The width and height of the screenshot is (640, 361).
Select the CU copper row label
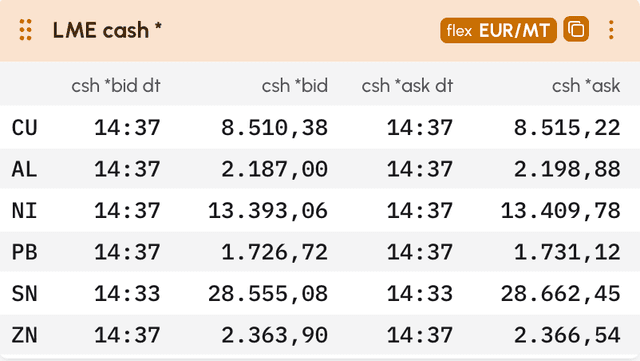coord(24,128)
